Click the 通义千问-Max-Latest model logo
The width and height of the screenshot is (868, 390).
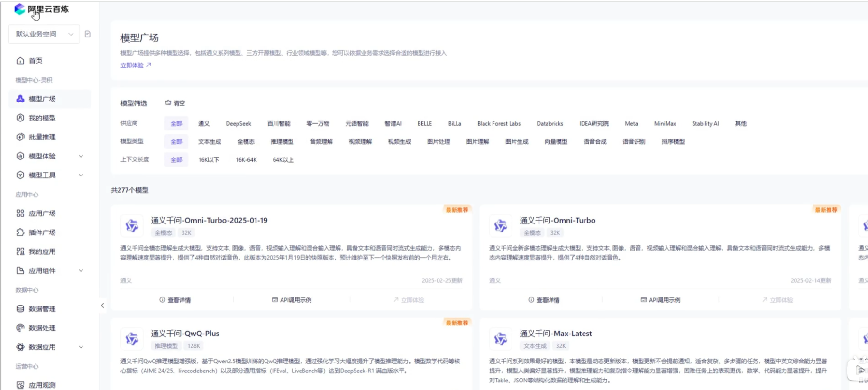(501, 339)
